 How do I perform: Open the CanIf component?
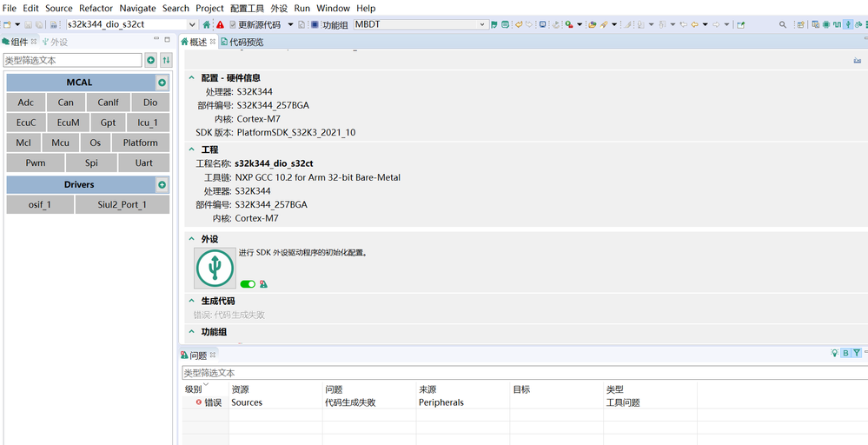108,103
